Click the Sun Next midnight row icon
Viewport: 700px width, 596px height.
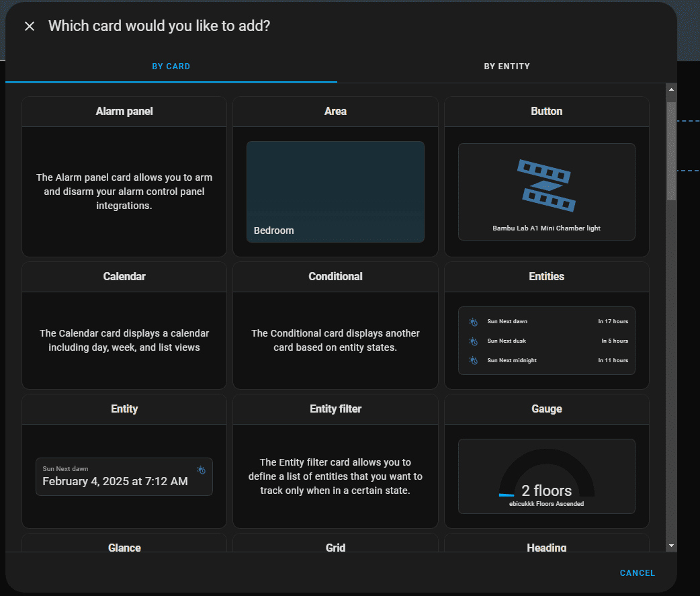point(473,361)
